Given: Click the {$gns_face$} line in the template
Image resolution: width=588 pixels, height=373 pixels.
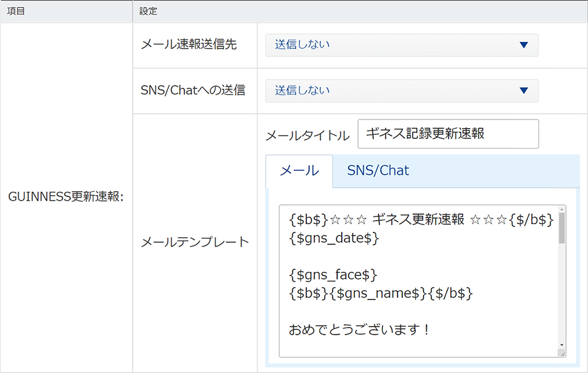Looking at the screenshot, I should click(x=333, y=275).
